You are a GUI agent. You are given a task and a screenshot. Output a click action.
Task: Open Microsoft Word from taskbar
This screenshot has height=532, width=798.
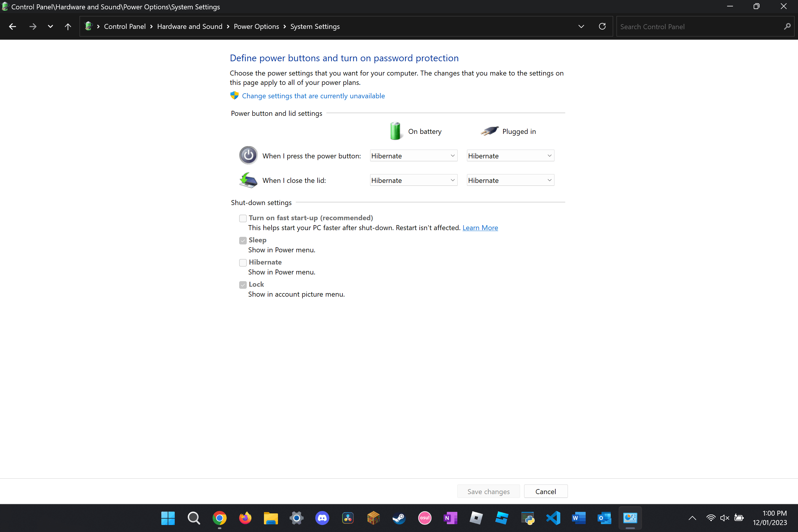(x=579, y=518)
